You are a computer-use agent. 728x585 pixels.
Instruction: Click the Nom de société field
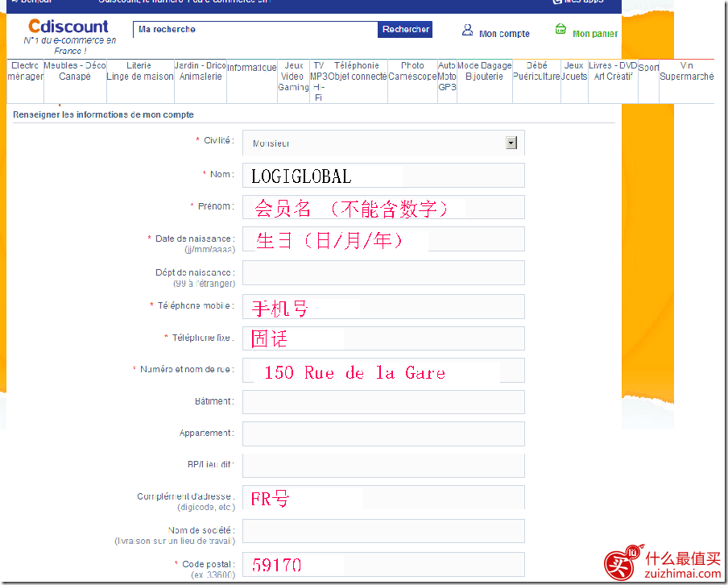tap(383, 531)
